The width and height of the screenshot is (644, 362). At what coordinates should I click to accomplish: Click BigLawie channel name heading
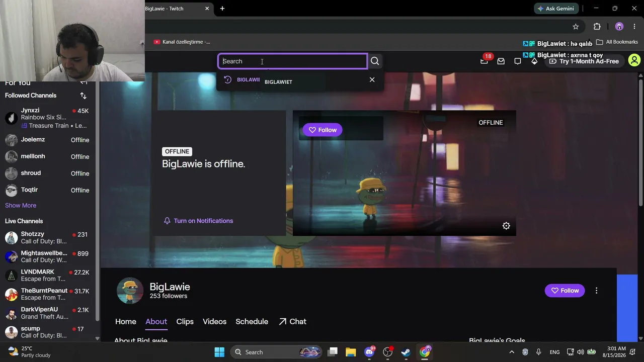tap(170, 287)
